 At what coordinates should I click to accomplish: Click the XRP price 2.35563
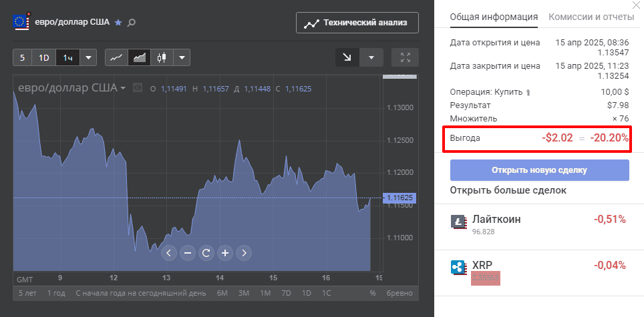tap(486, 278)
